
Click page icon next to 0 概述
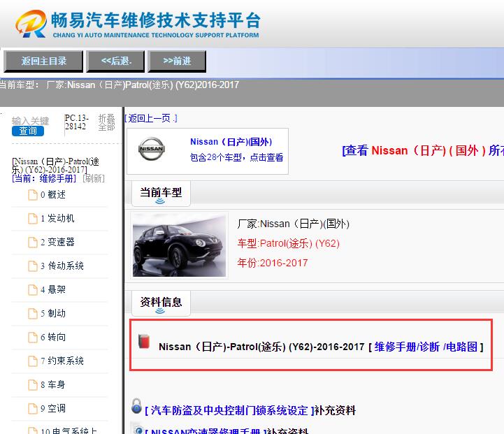(33, 195)
